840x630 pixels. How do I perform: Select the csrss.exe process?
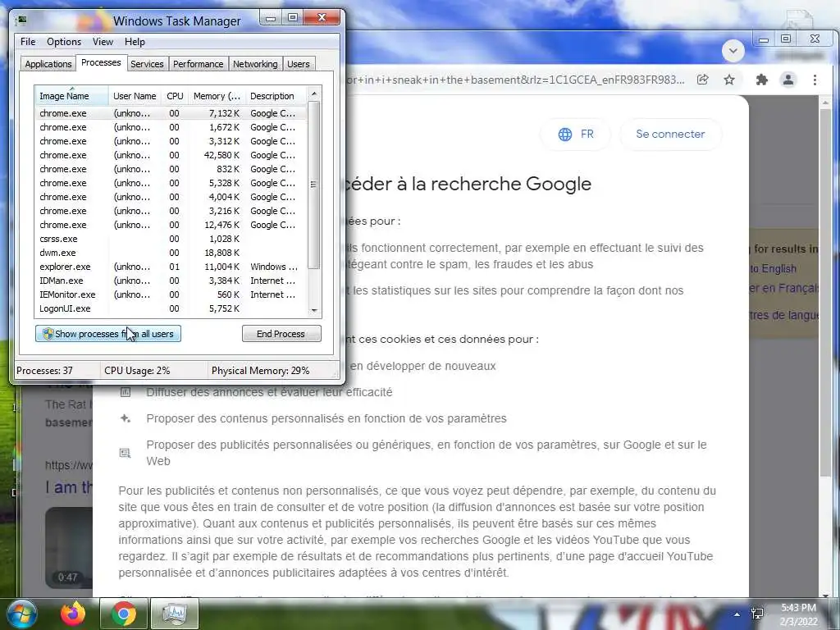[x=171, y=239]
